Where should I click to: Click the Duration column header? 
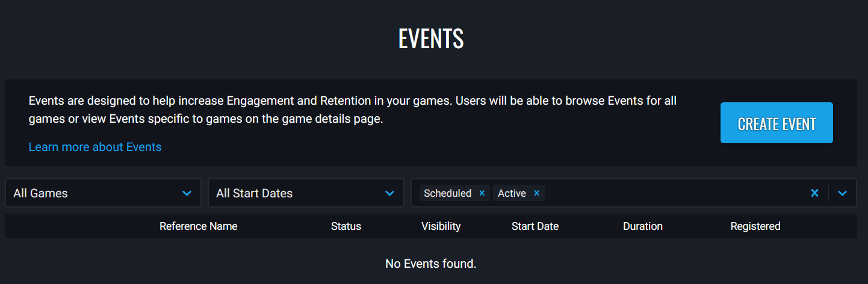pyautogui.click(x=643, y=226)
